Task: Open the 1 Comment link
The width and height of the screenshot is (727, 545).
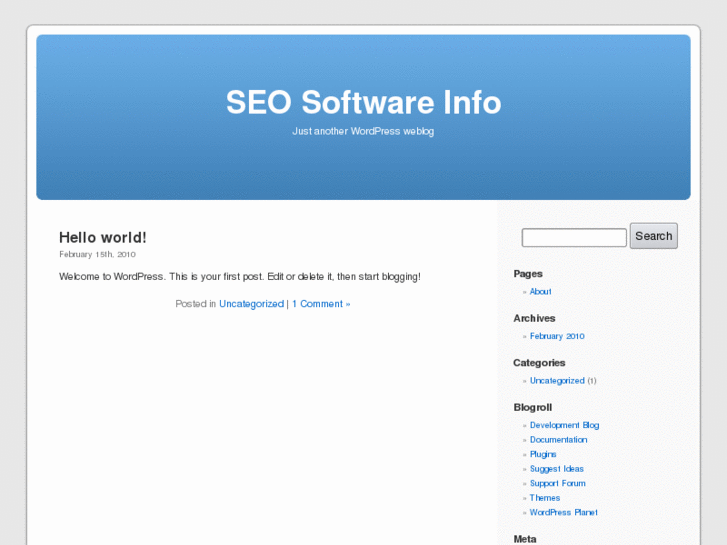Action: point(320,304)
